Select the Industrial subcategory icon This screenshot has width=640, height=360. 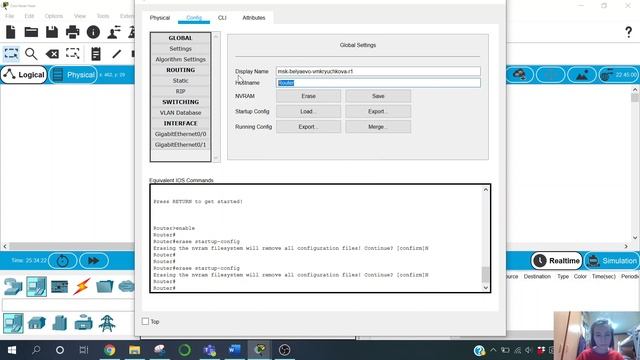pyautogui.click(x=83, y=323)
